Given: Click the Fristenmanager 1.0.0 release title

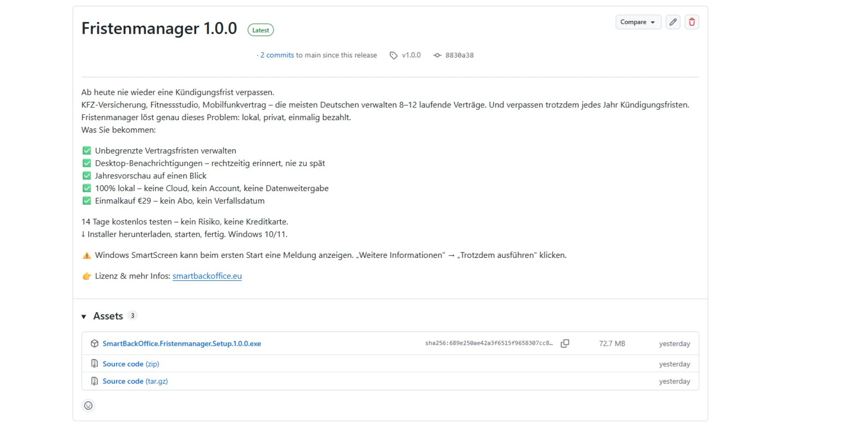Looking at the screenshot, I should (159, 28).
